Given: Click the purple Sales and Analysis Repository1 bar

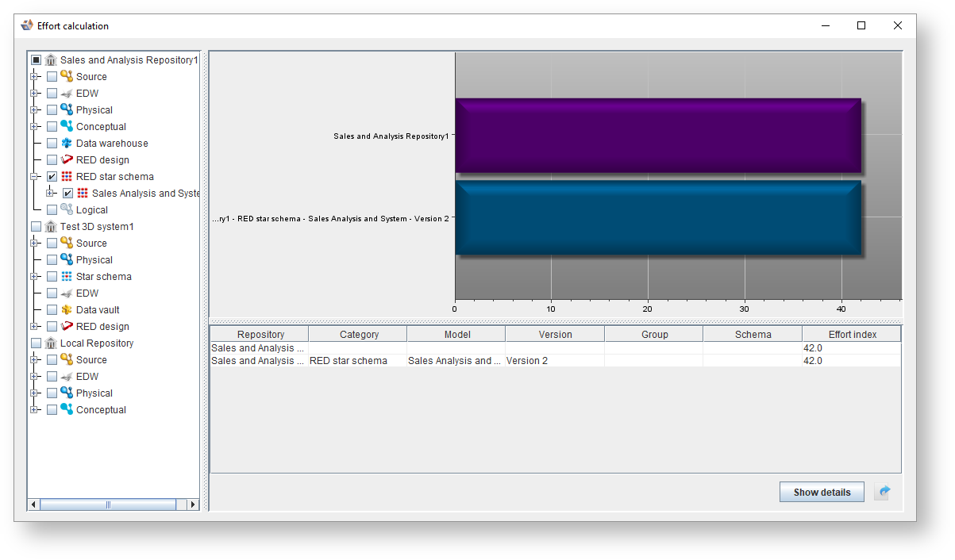Looking at the screenshot, I should [658, 136].
